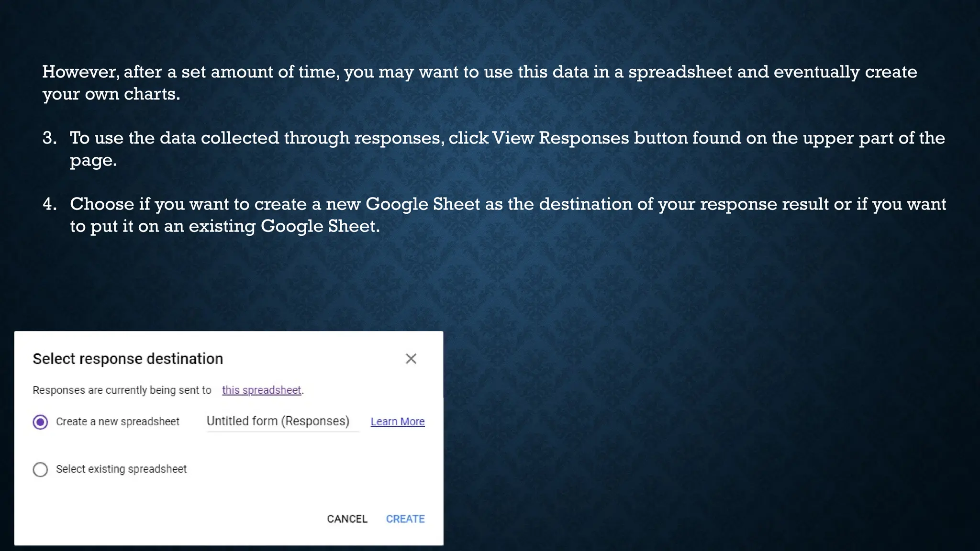Click the "Select existing spreadsheet" label text
The height and width of the screenshot is (551, 980).
coord(121,469)
